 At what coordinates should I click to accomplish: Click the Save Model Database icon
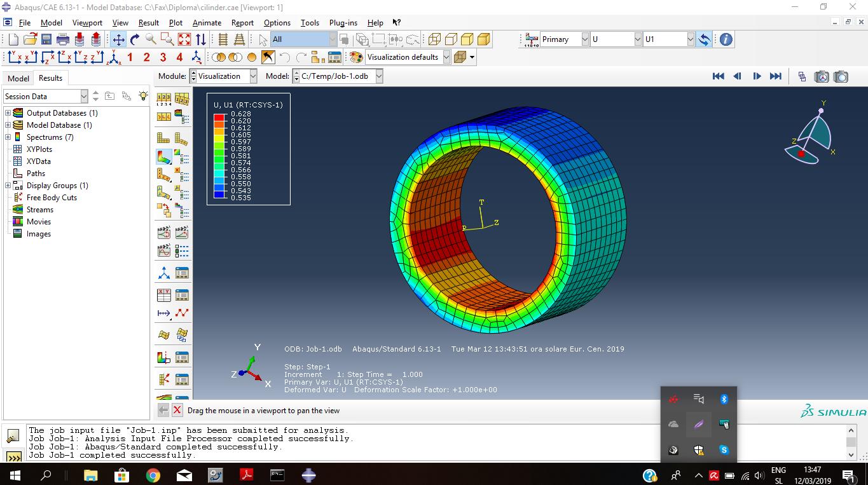(46, 39)
